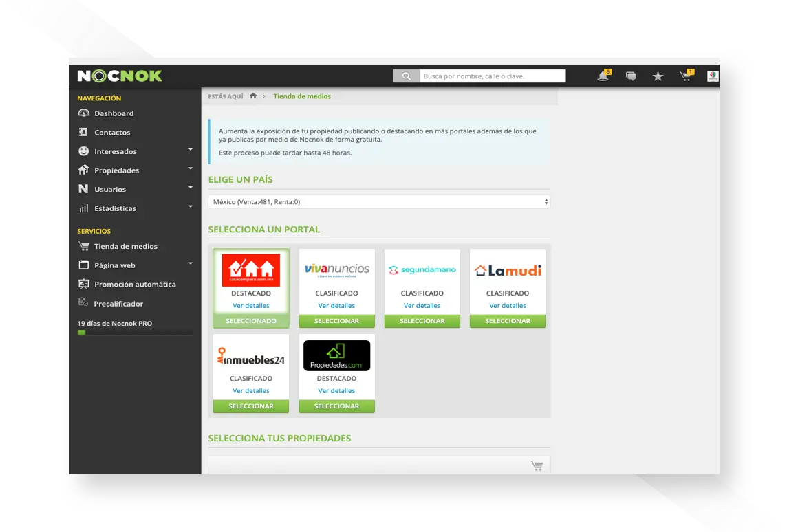Click the Dashboard gauge icon

pos(84,113)
